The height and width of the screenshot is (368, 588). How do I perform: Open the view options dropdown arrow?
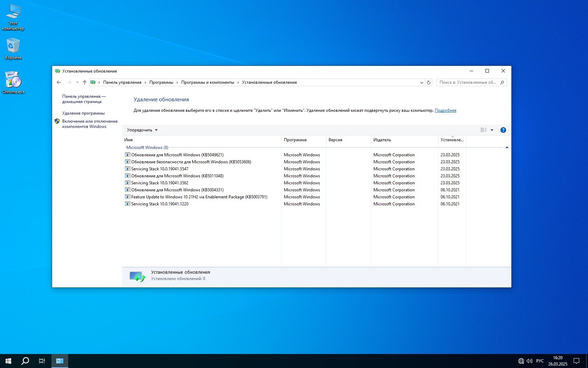[x=492, y=130]
